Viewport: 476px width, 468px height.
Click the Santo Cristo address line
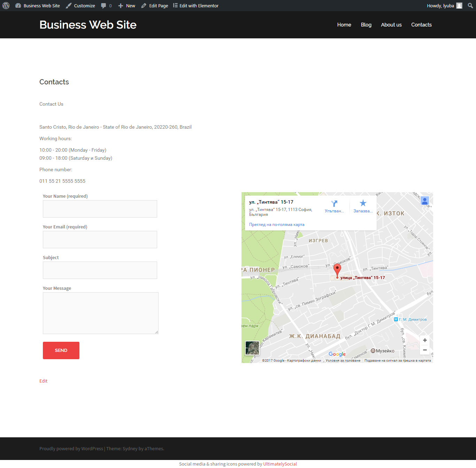point(115,127)
